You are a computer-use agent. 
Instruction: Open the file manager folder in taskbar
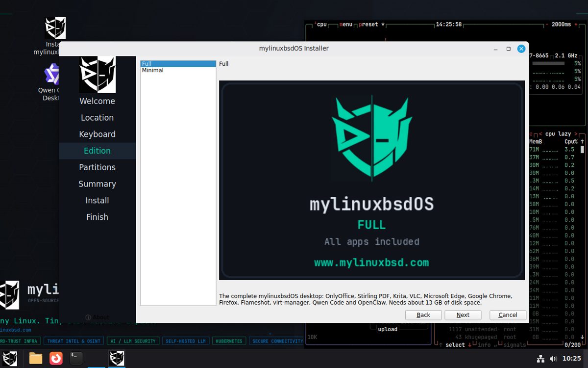36,358
